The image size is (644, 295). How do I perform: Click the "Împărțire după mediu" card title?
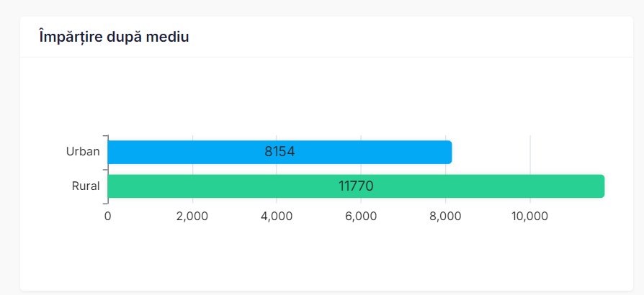click(114, 37)
